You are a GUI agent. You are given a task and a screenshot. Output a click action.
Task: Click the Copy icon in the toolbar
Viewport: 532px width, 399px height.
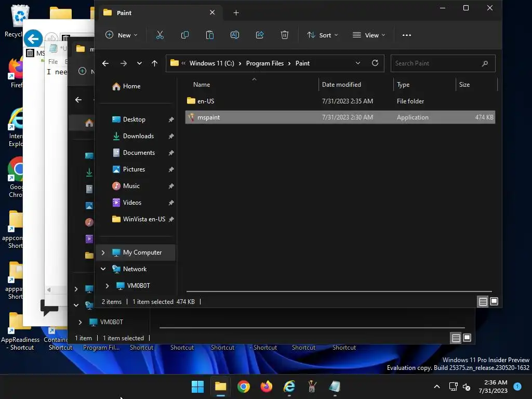pyautogui.click(x=184, y=35)
